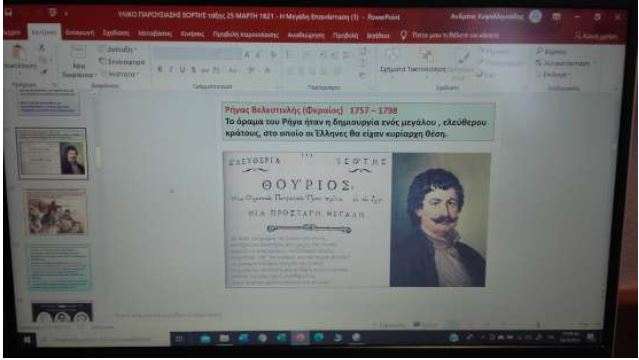
Task: Click the Reset (Επαναφορά) slide button
Action: pos(123,62)
